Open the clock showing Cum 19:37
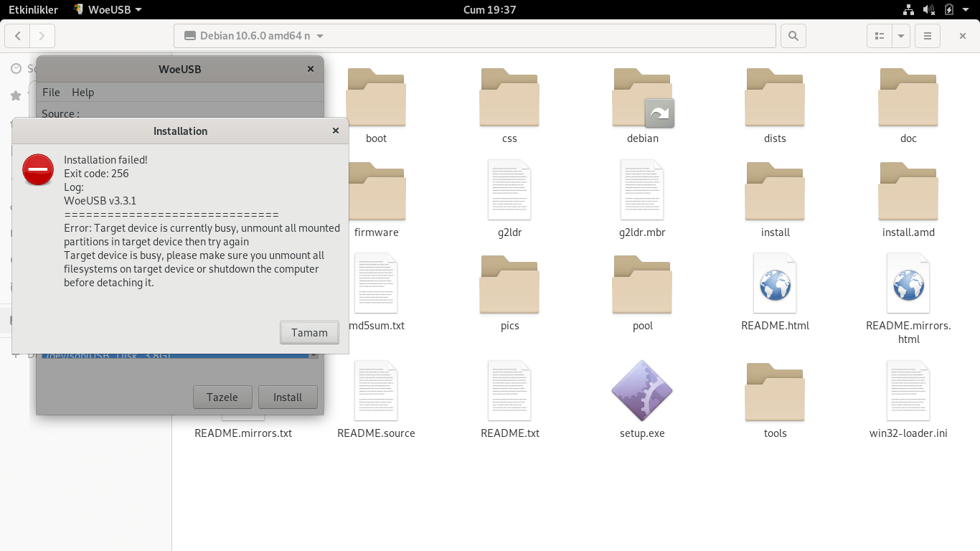This screenshot has height=551, width=980. click(490, 9)
